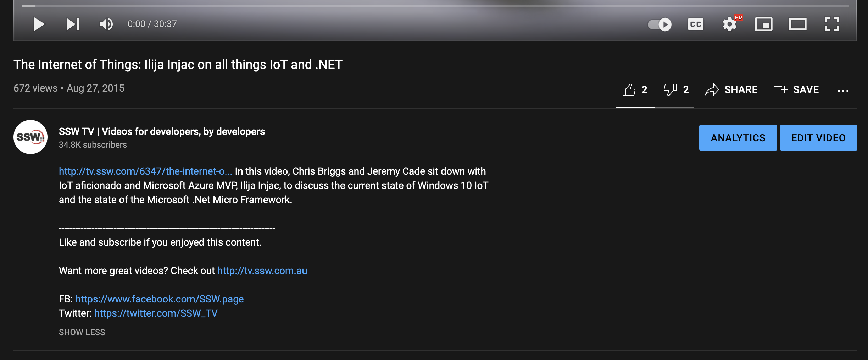
Task: Mute the video volume
Action: click(x=106, y=24)
